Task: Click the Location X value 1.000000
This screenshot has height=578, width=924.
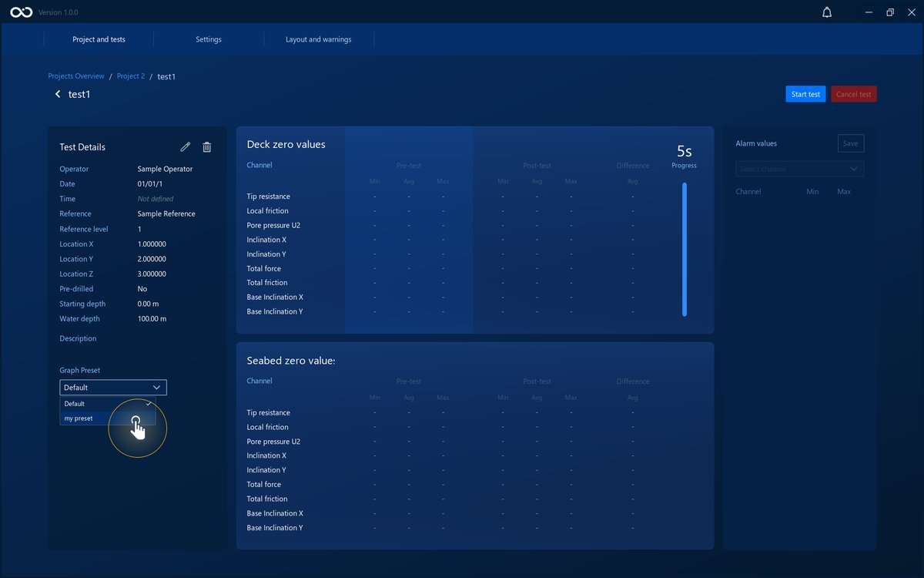Action: pyautogui.click(x=152, y=244)
